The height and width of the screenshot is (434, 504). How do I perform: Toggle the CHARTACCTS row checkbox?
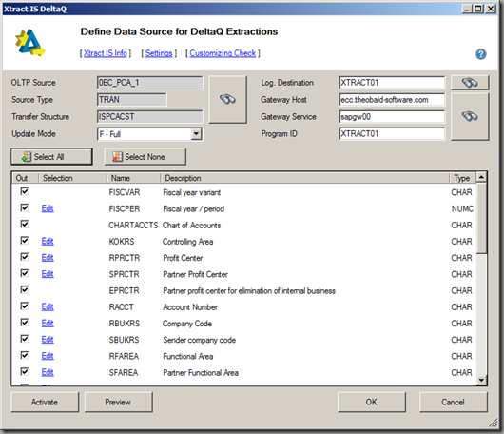(25, 224)
